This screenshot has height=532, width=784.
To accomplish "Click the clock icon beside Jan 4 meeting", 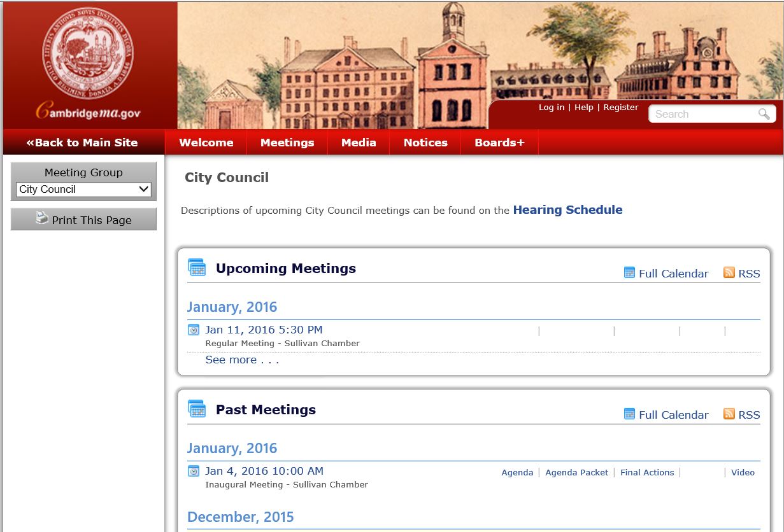I will tap(194, 471).
